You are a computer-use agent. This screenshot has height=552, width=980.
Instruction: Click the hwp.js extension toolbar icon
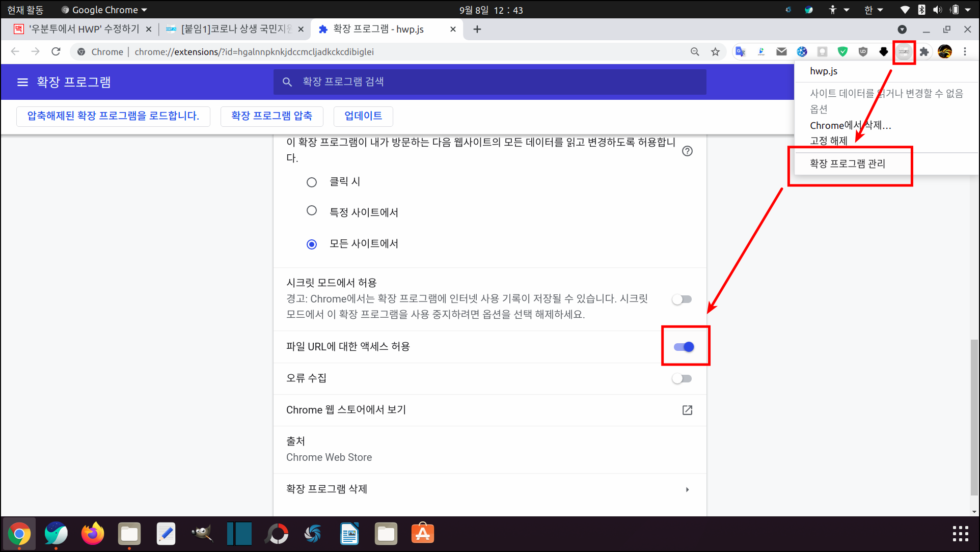click(904, 52)
